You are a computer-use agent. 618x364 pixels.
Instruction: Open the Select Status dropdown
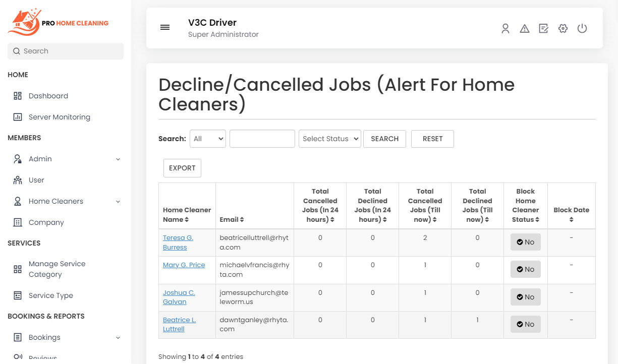click(329, 139)
